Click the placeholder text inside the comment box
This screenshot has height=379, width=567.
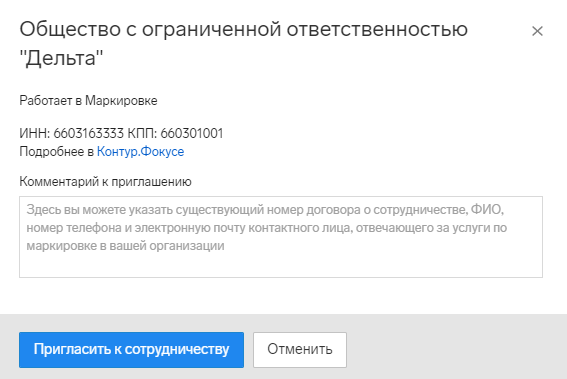click(x=267, y=227)
